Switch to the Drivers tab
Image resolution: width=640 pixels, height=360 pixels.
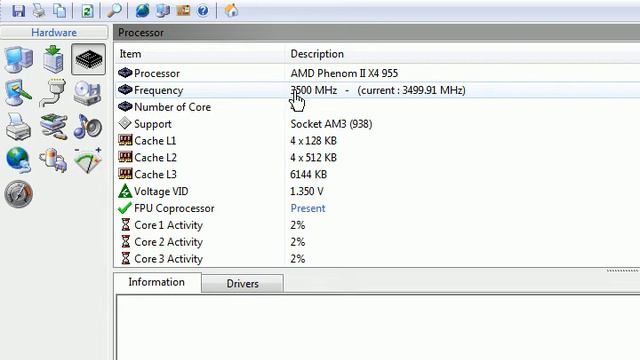click(x=242, y=283)
